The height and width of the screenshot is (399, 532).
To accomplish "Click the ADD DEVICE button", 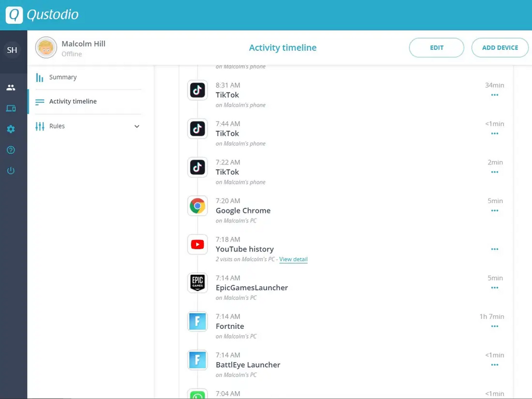I will 500,47.
